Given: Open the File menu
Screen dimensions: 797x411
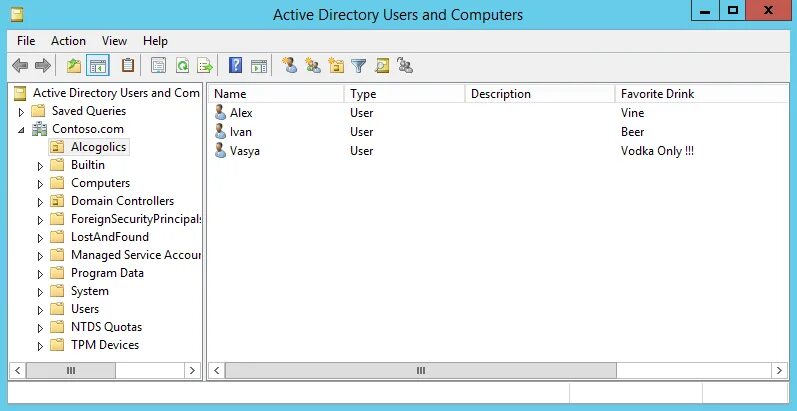Looking at the screenshot, I should tap(26, 41).
